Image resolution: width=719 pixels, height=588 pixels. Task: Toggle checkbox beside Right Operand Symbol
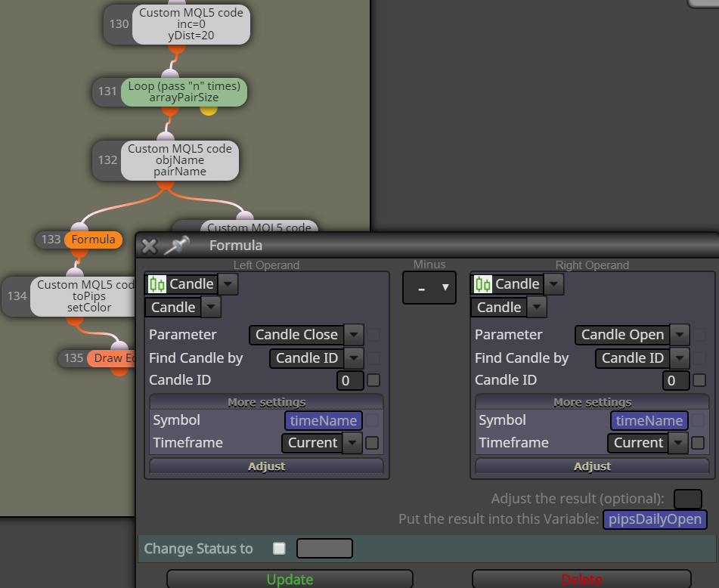click(698, 420)
